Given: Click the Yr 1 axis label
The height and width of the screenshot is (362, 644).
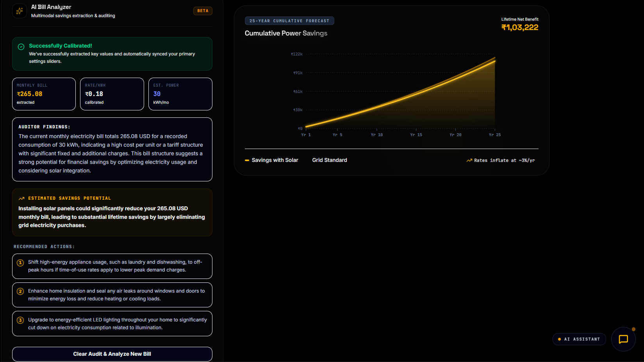Looking at the screenshot, I should tap(306, 135).
